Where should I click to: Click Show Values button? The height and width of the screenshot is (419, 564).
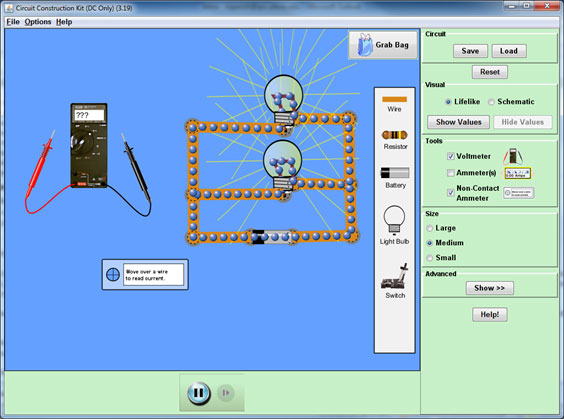click(458, 122)
